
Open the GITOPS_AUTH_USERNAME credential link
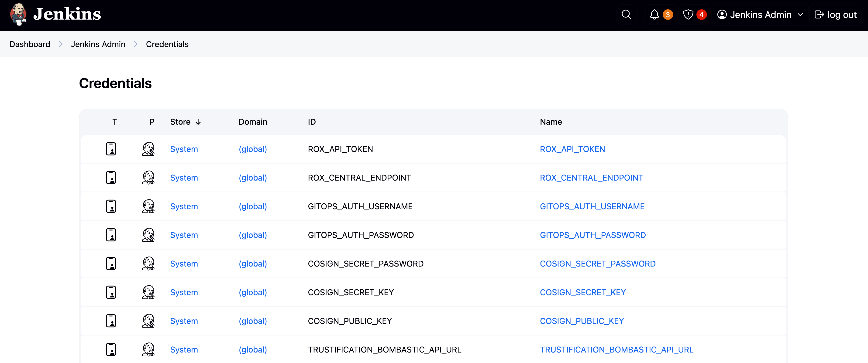tap(592, 206)
